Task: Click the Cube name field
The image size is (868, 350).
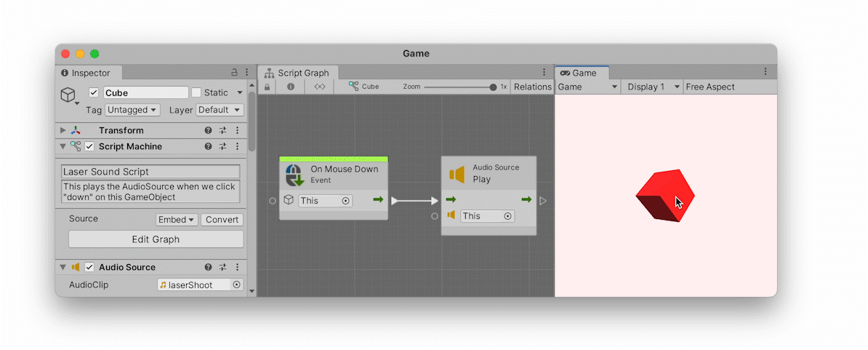Action: tap(146, 93)
